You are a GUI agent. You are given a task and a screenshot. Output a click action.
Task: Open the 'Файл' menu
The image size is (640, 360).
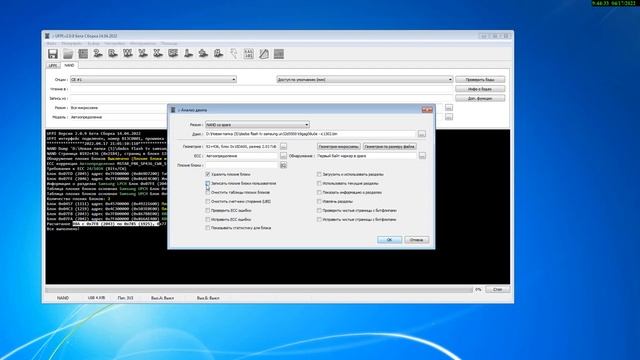point(51,43)
